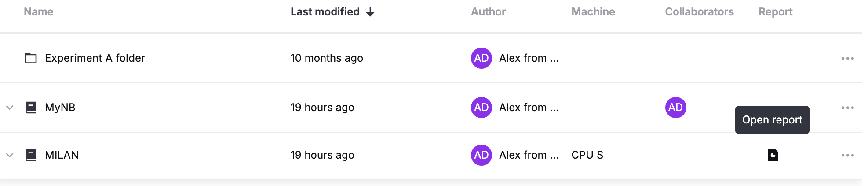Sort by the Last modified column

(x=325, y=12)
